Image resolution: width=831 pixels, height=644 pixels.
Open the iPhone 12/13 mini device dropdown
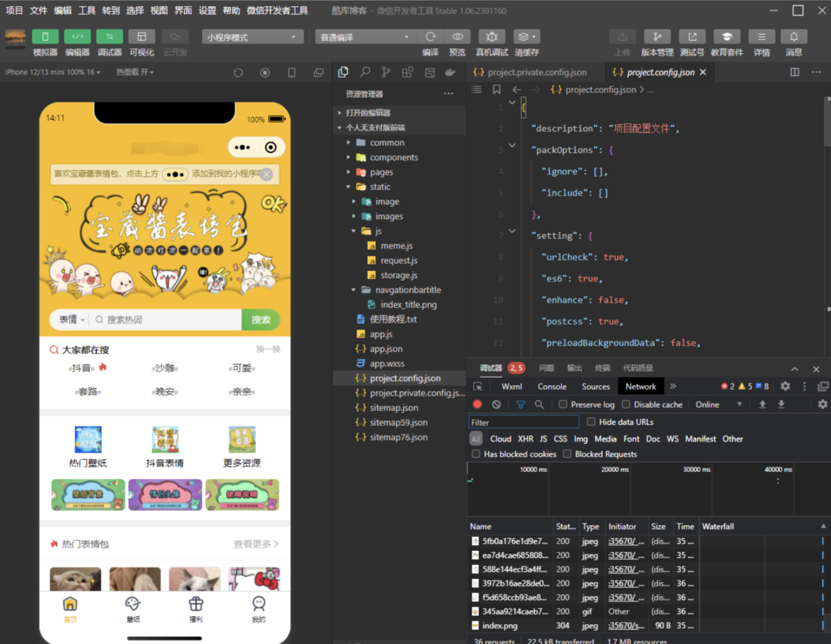[54, 72]
